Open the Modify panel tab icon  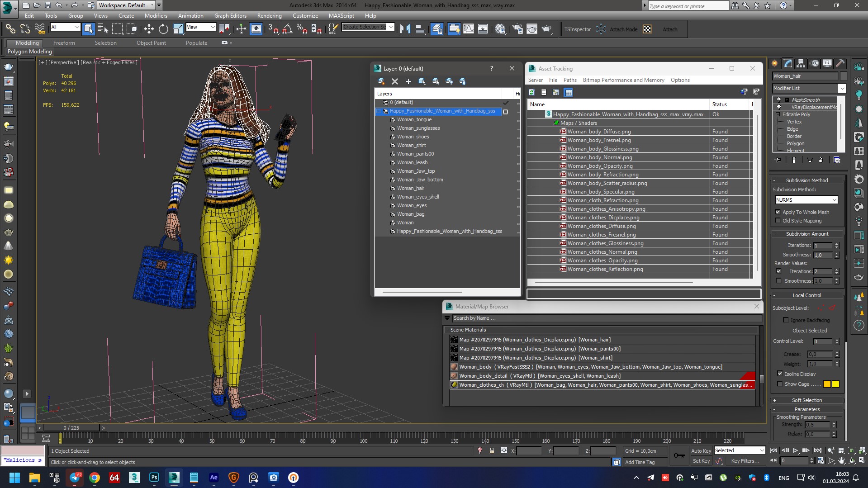coord(788,63)
